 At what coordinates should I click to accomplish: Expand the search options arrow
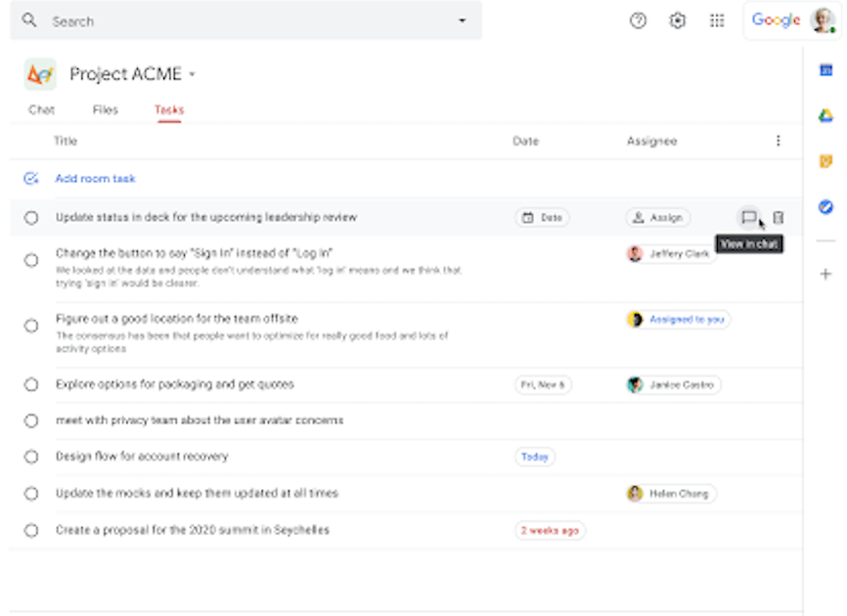pos(463,20)
